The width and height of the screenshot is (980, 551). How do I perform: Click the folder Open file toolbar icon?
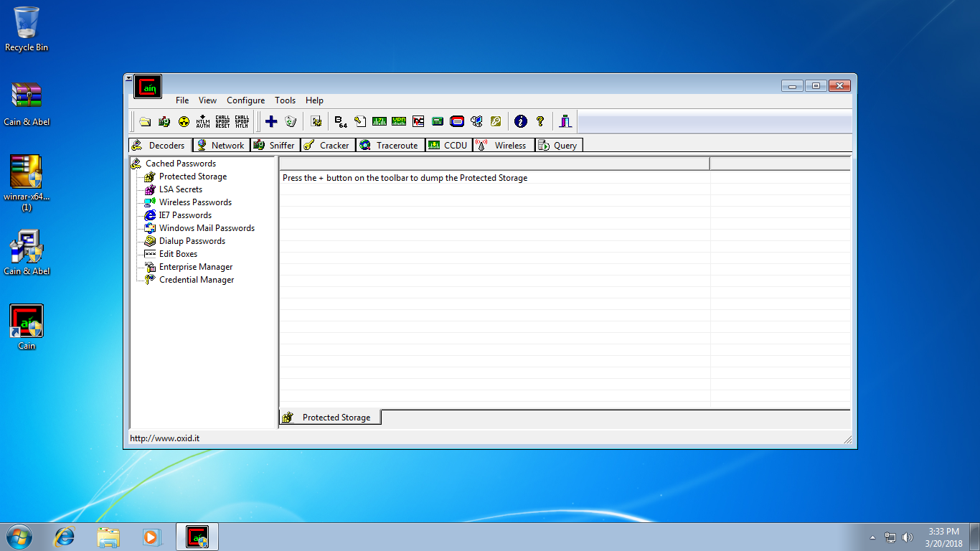click(145, 121)
